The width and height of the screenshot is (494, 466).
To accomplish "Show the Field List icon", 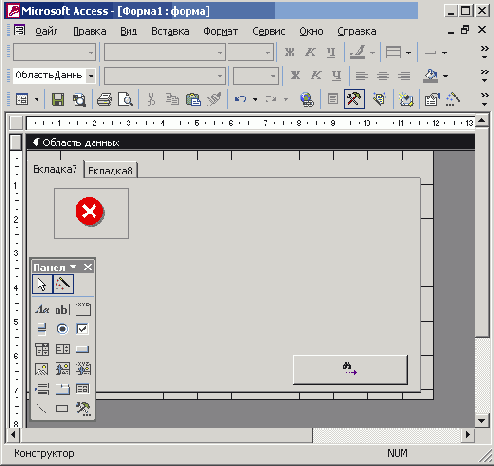I will [333, 99].
